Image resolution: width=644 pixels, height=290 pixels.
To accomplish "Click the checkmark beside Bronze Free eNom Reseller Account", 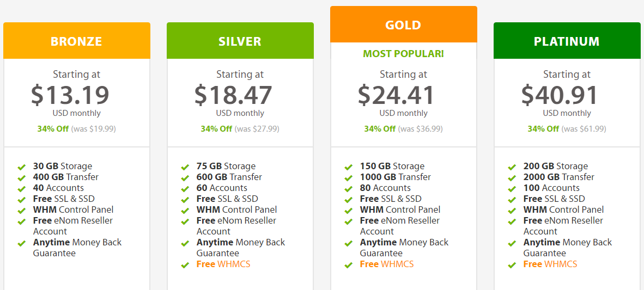I will 22,221.
